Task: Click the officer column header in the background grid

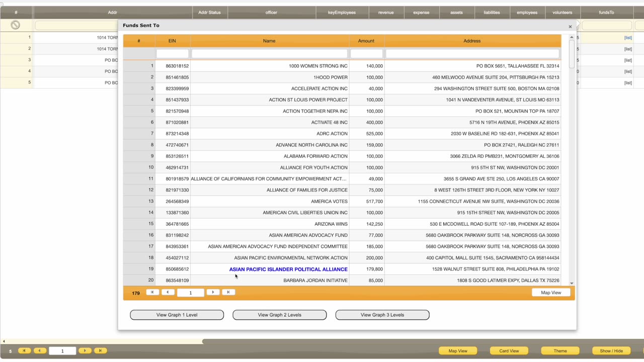Action: click(271, 13)
